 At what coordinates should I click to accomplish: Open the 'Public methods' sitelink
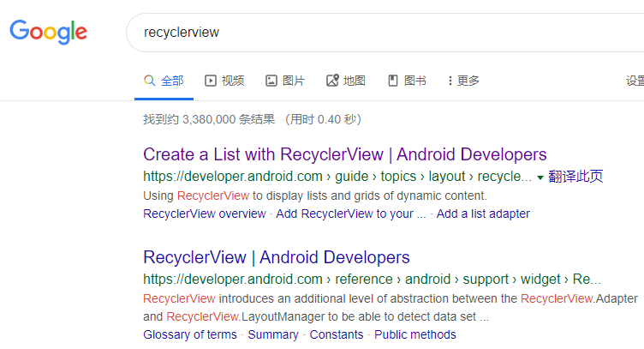[415, 334]
